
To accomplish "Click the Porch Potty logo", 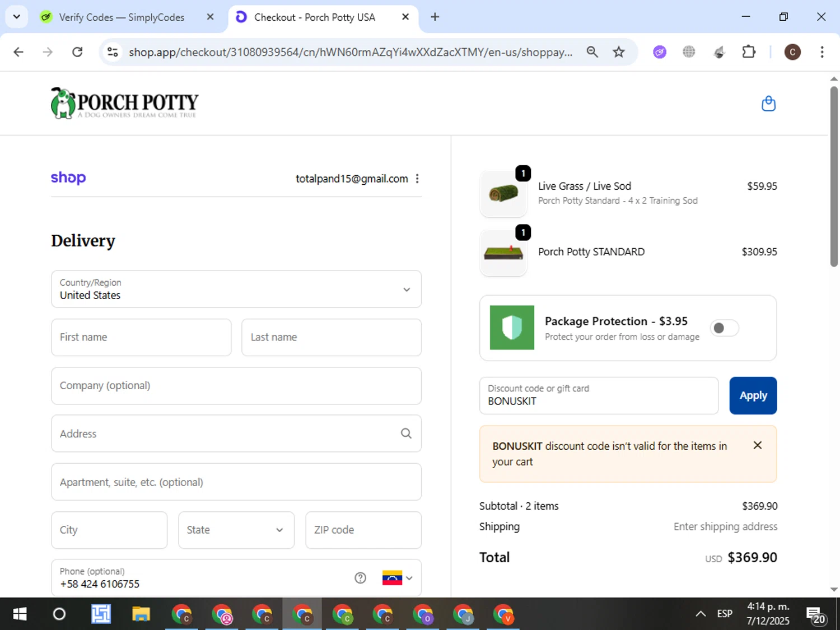I will click(x=124, y=103).
